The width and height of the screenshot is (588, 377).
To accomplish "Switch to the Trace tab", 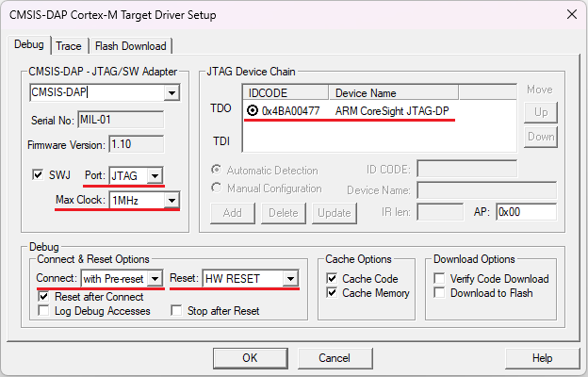I will coord(69,45).
